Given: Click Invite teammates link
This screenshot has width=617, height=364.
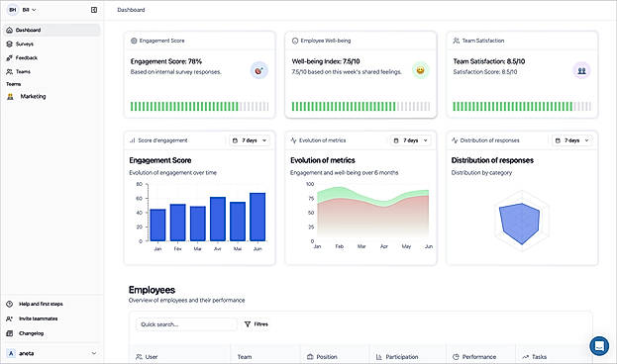Looking at the screenshot, I should coord(38,318).
